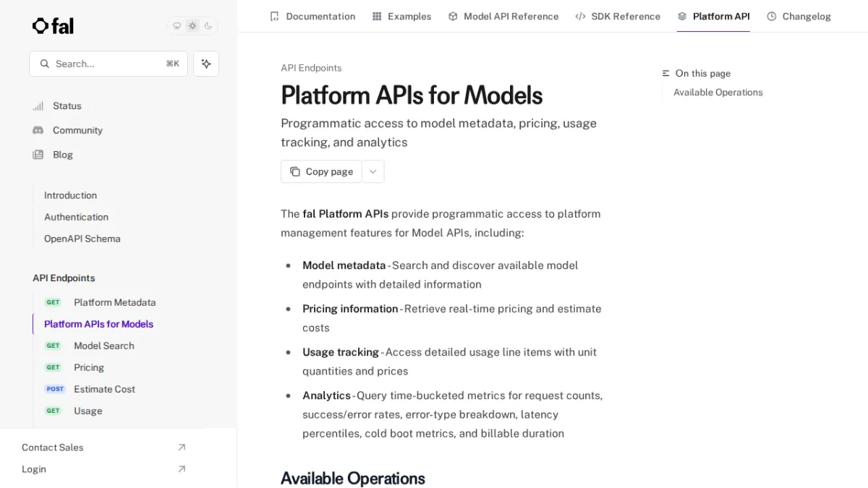
Task: Click GET badge next to Pricing
Action: pyautogui.click(x=54, y=367)
